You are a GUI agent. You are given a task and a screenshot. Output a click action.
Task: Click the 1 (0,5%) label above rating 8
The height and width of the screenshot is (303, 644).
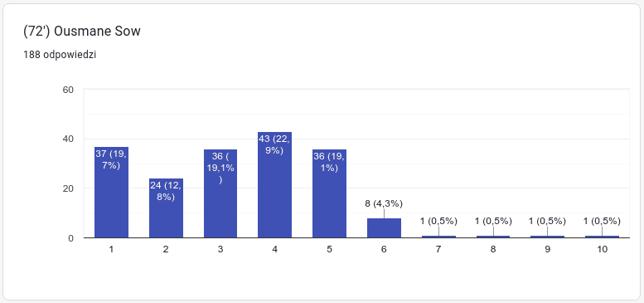(493, 221)
